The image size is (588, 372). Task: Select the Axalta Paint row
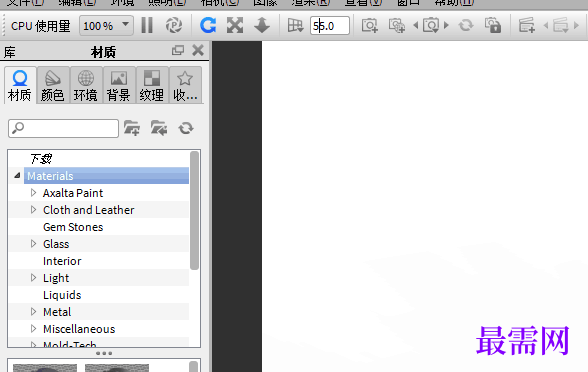coord(73,193)
